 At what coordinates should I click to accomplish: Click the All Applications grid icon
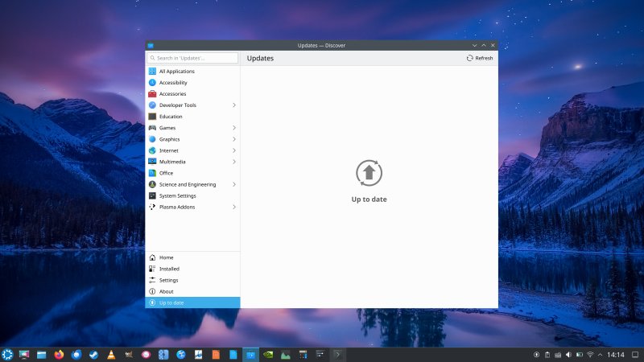[x=152, y=72]
